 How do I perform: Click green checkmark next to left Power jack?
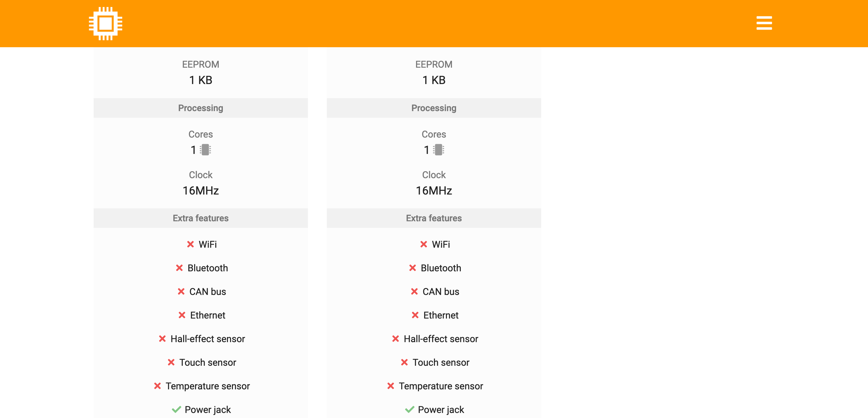click(176, 409)
